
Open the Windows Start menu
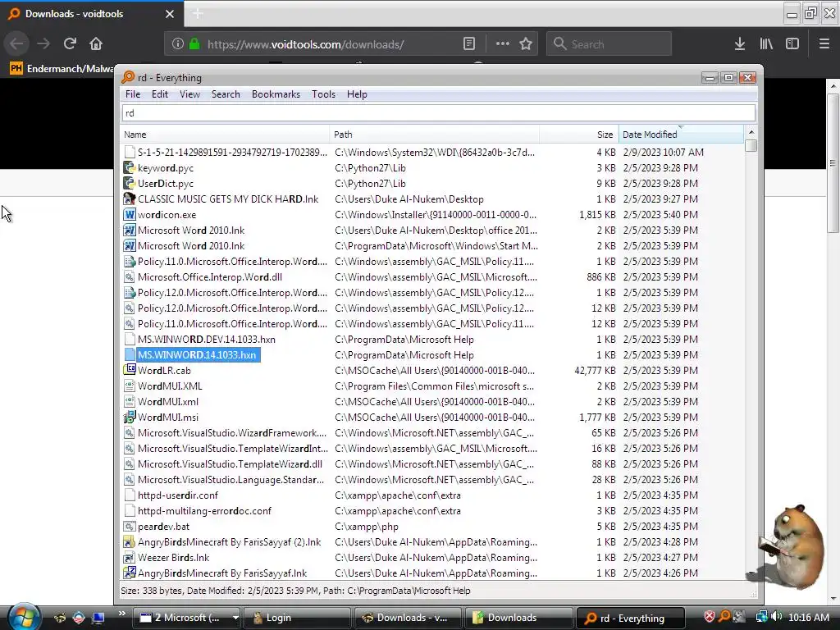coord(22,617)
